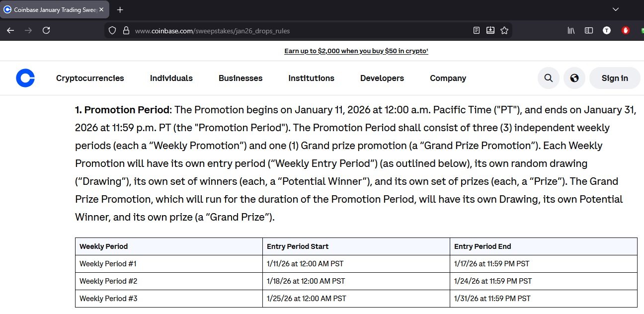
Task: Follow the Earn up to $2,000 link
Action: coord(356,51)
